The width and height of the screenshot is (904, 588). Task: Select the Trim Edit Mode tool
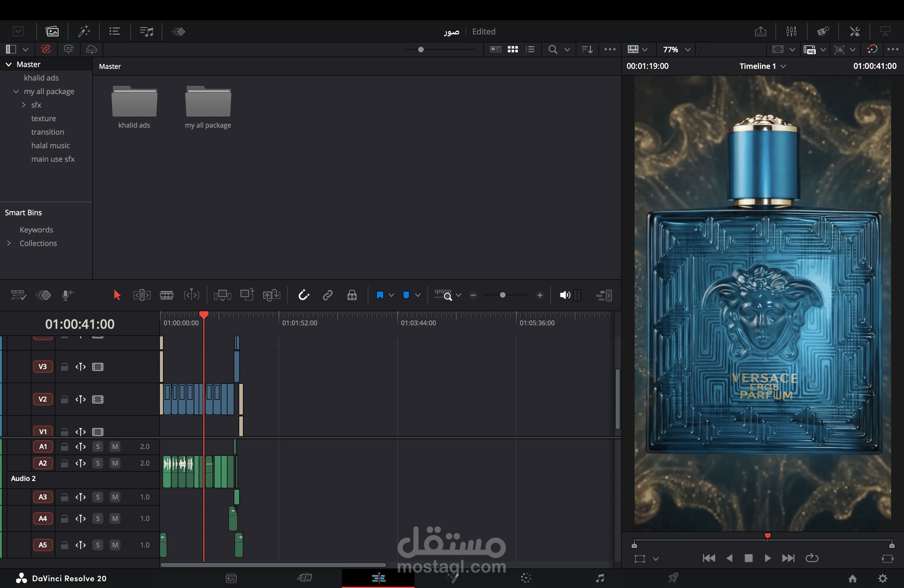tap(142, 295)
